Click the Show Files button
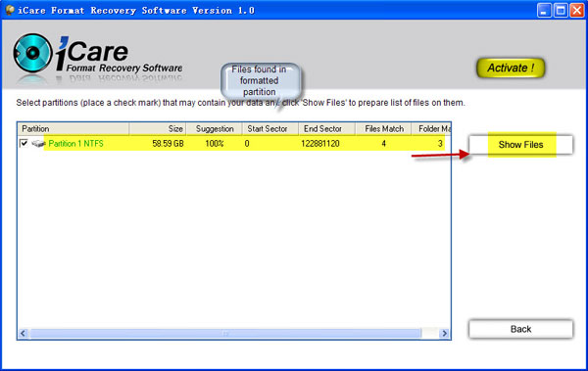This screenshot has height=371, width=588. tap(521, 145)
